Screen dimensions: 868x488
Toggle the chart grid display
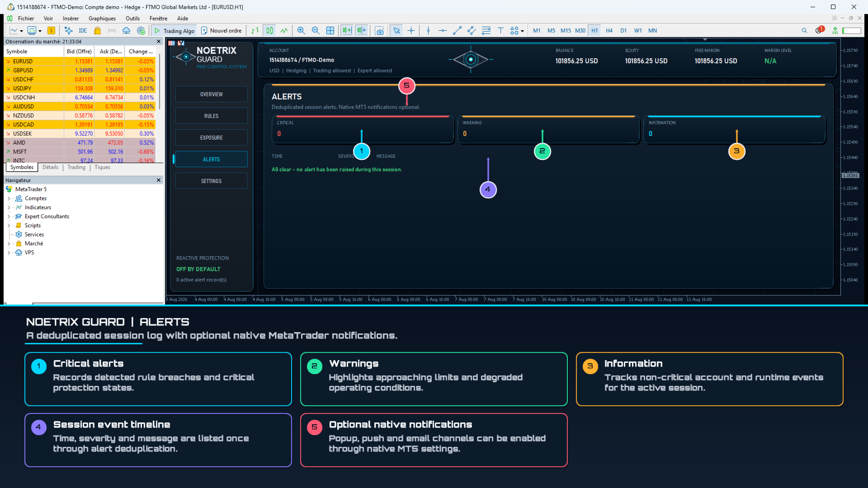330,31
